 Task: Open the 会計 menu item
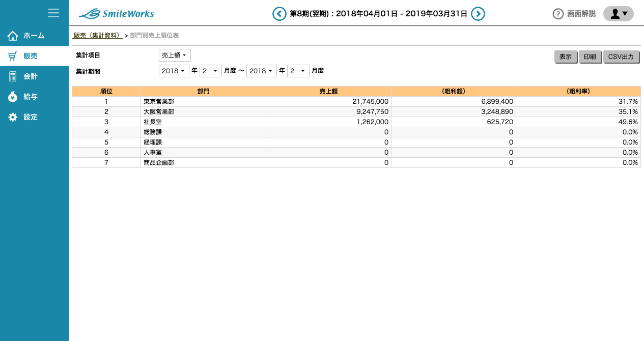[x=34, y=76]
